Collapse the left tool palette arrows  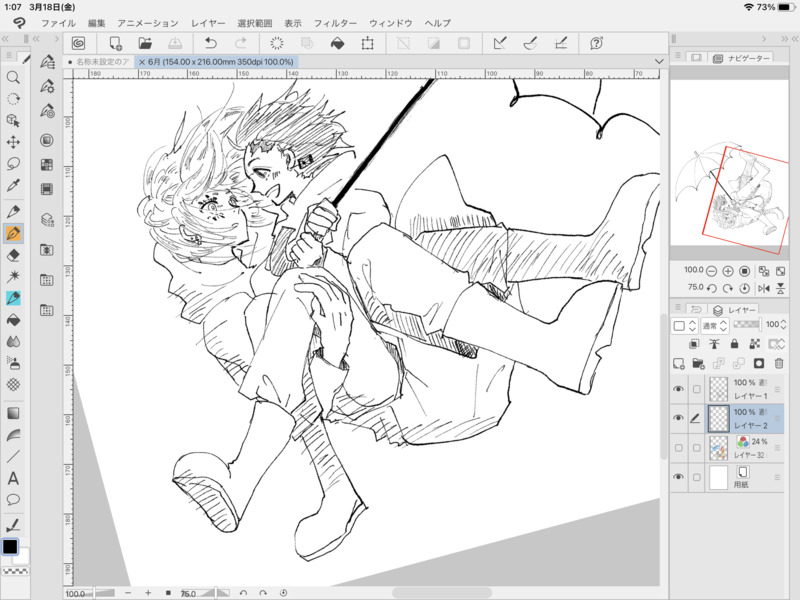[x=6, y=39]
